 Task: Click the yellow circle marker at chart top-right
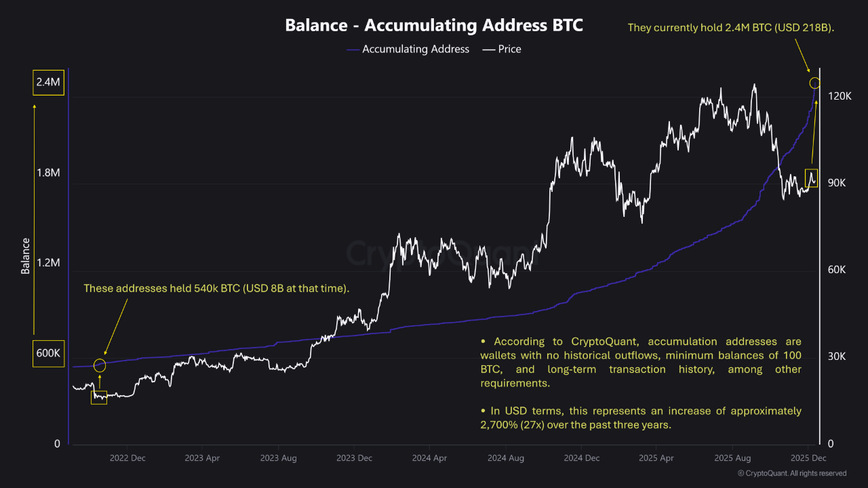coord(814,83)
